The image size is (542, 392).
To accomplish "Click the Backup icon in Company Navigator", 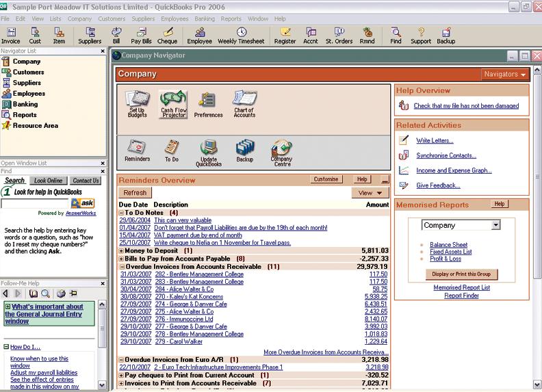I will point(245,151).
